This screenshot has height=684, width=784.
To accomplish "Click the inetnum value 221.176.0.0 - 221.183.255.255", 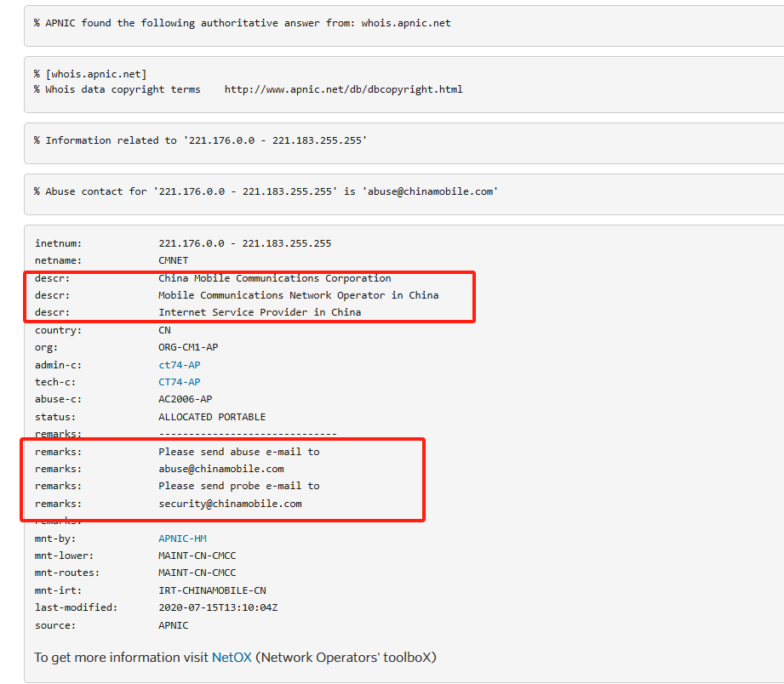I will coord(245,243).
